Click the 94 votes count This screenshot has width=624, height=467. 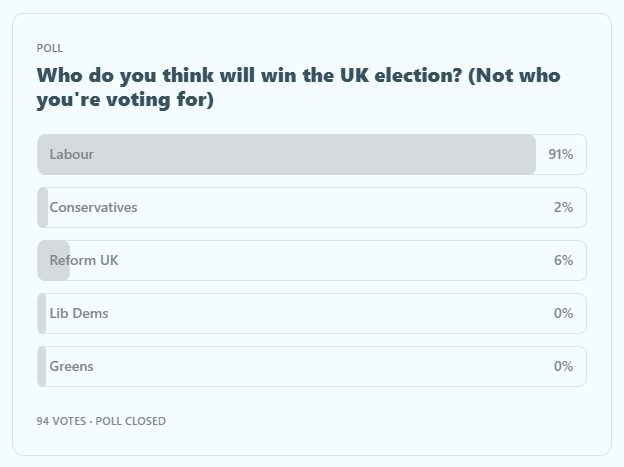click(60, 421)
